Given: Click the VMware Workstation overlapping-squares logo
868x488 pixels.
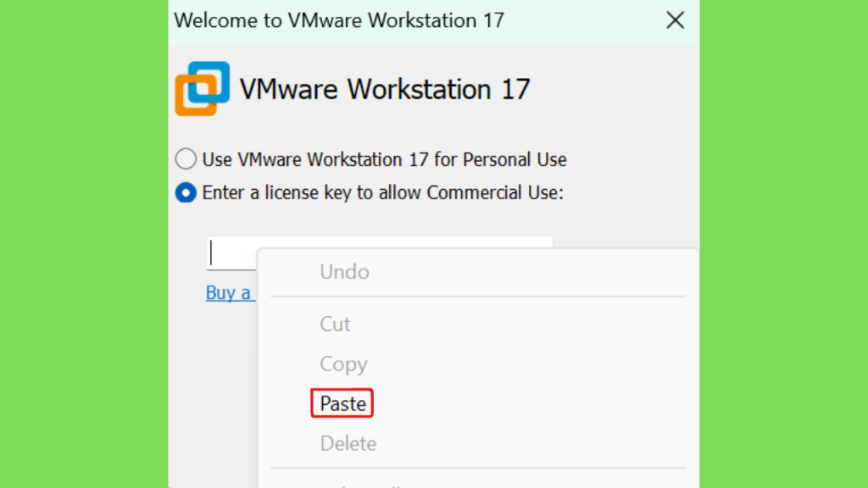Looking at the screenshot, I should 202,88.
